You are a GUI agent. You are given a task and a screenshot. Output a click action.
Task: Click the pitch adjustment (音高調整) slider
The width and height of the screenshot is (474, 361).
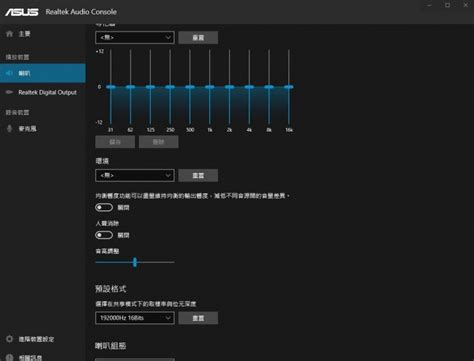[135, 262]
